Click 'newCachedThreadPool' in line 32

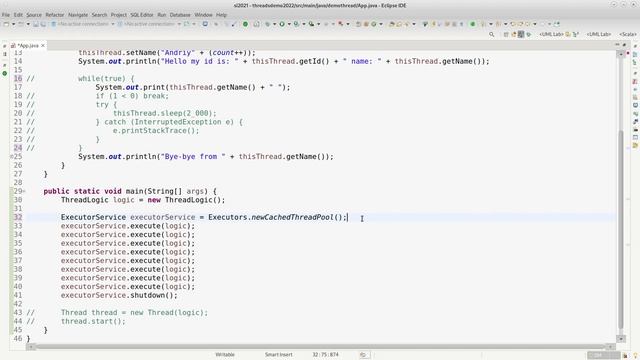(292, 217)
